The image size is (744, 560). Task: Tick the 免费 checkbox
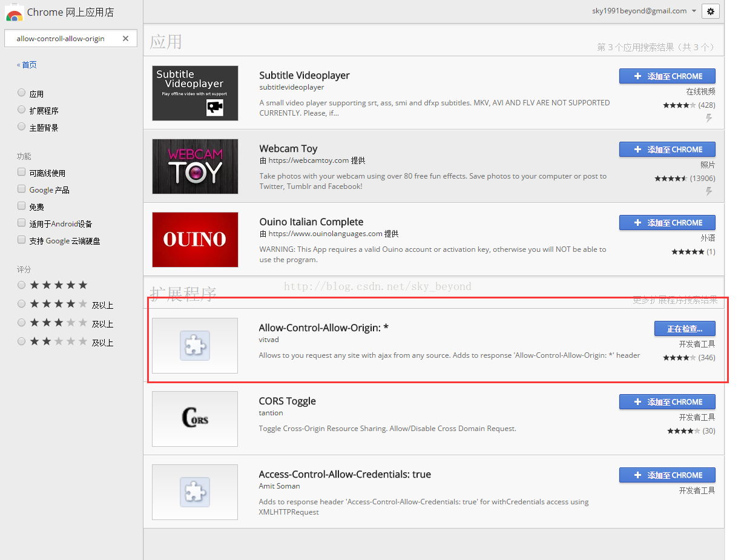pyautogui.click(x=22, y=206)
